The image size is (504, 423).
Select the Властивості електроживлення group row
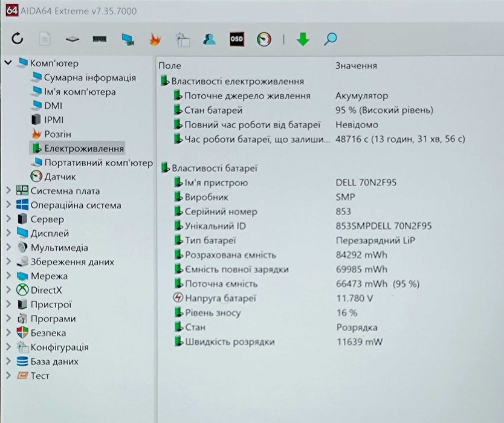232,81
